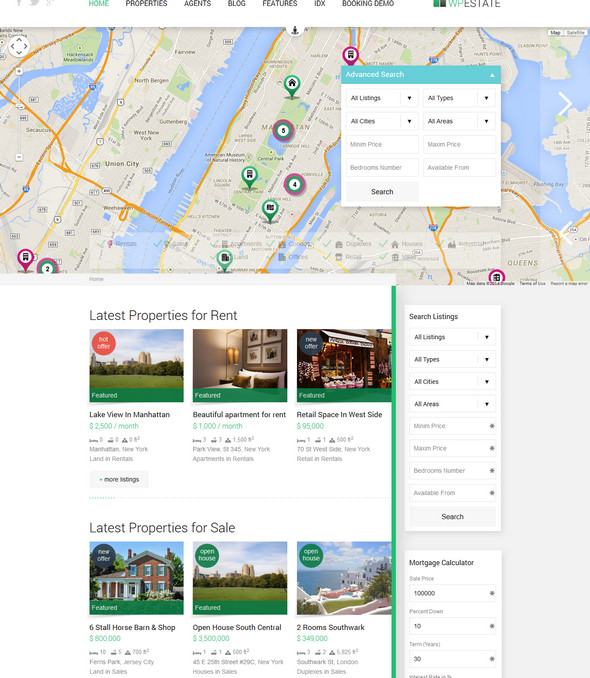Click 'open house' badge on South Central
590x678 pixels.
(x=207, y=555)
